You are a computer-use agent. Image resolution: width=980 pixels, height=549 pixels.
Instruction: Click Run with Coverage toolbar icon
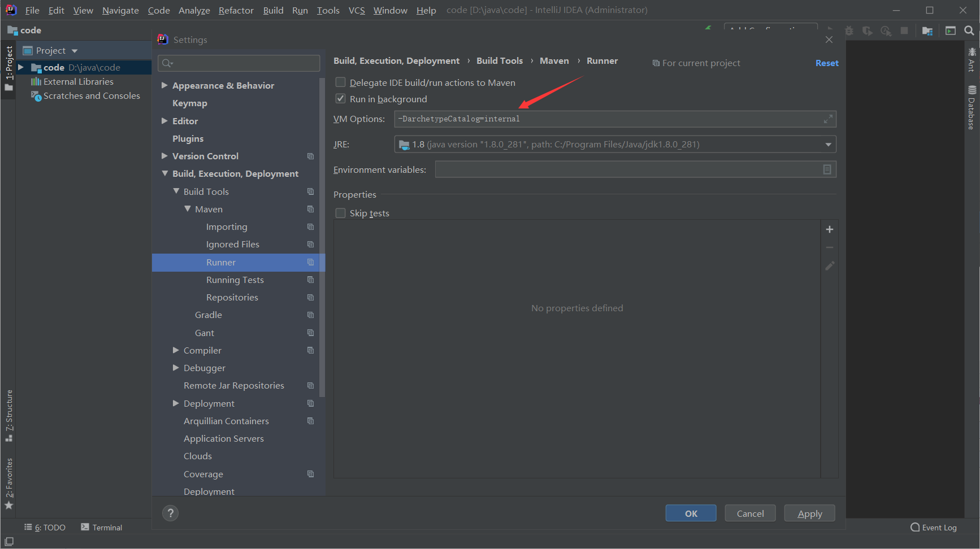point(867,30)
